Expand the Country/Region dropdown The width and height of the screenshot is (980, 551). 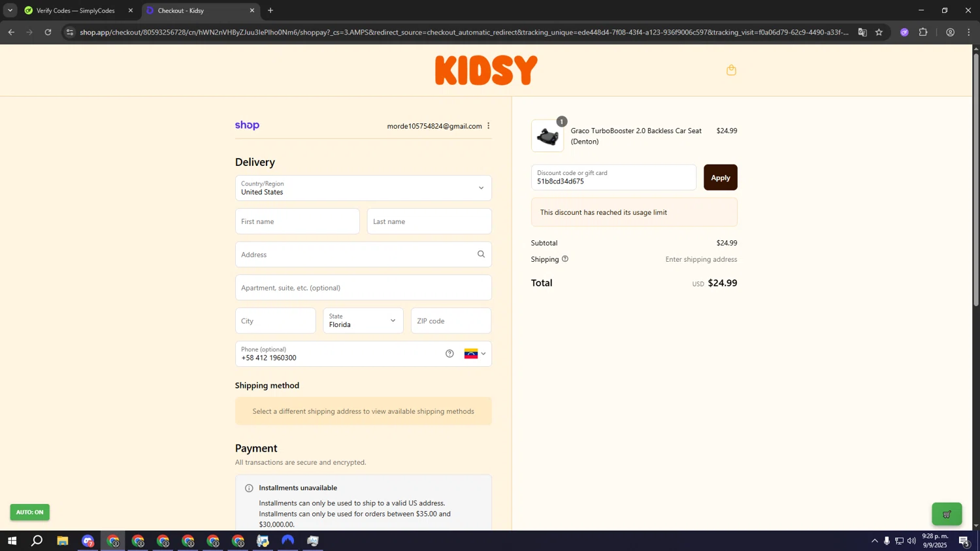(363, 188)
